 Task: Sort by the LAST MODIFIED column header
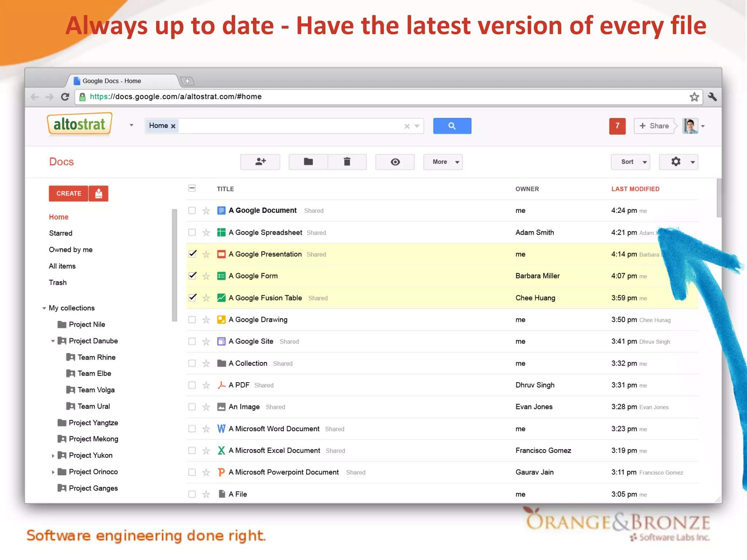coord(635,189)
